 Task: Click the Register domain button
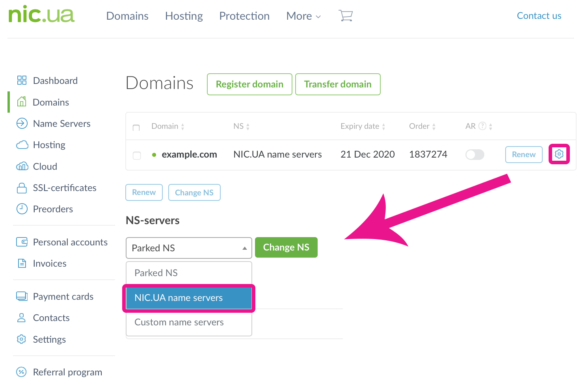coord(249,84)
